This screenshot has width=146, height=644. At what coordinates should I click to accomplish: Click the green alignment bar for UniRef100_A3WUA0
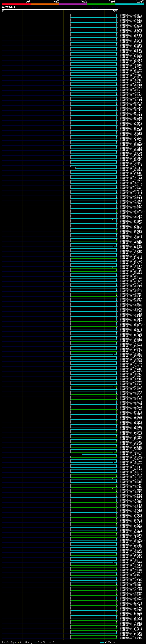click(x=94, y=241)
